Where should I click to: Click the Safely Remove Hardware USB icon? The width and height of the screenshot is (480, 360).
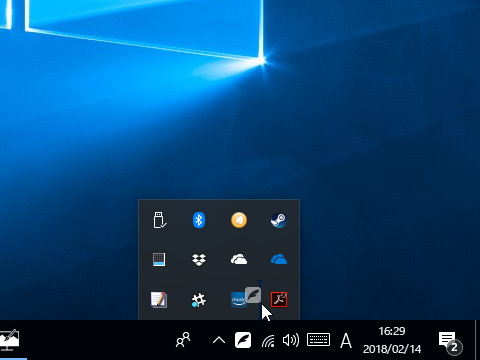pyautogui.click(x=159, y=220)
